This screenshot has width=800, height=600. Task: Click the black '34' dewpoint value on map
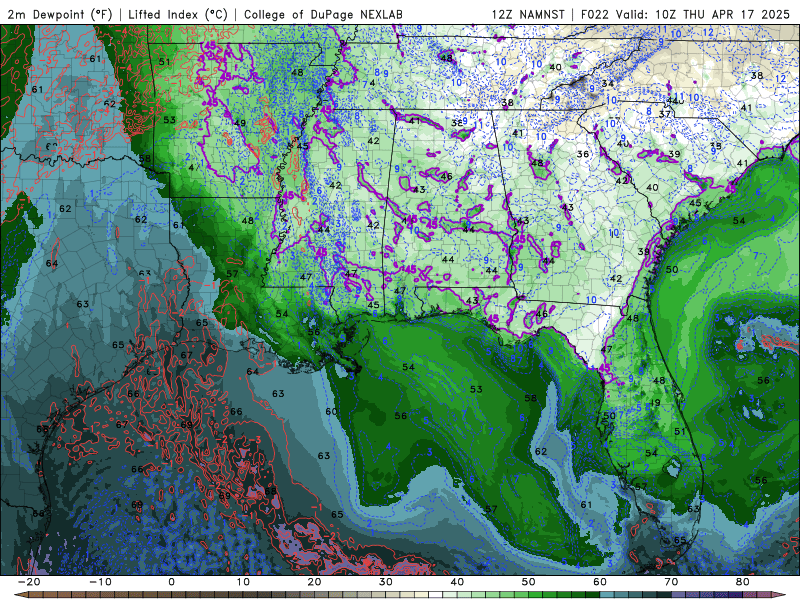click(607, 84)
